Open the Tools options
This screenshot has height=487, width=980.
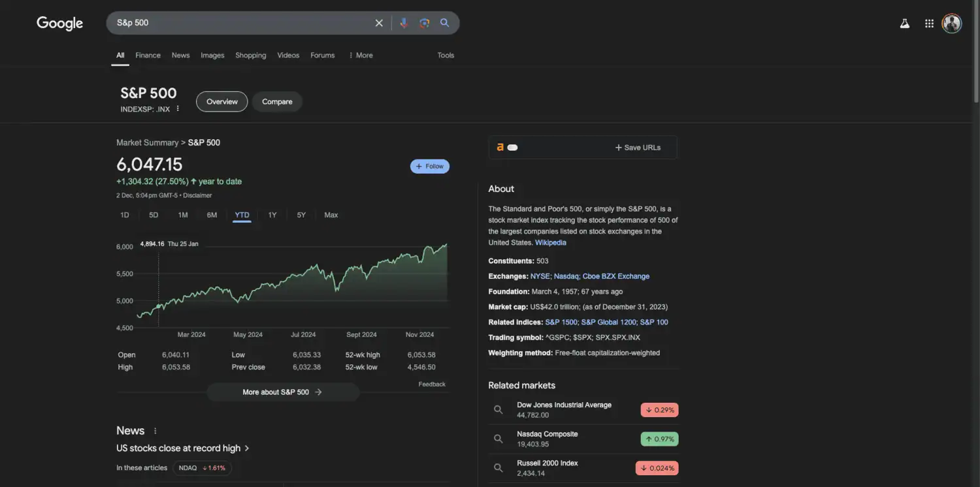pos(446,55)
